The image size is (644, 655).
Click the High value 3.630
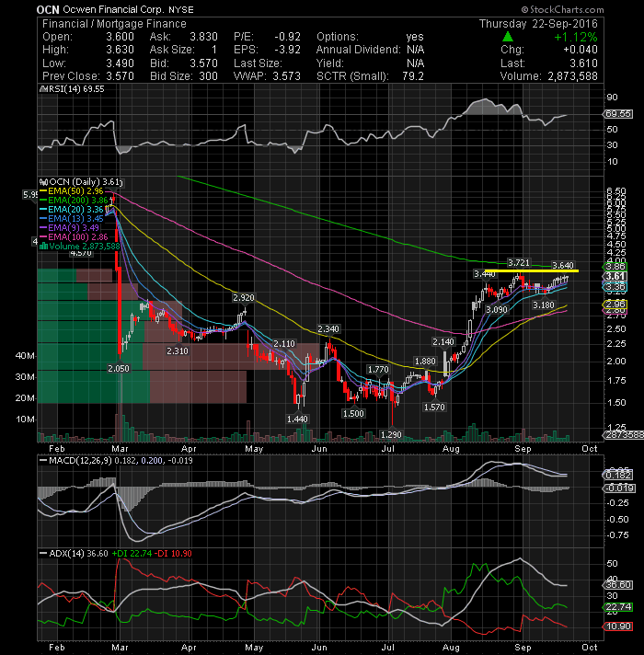(x=120, y=50)
